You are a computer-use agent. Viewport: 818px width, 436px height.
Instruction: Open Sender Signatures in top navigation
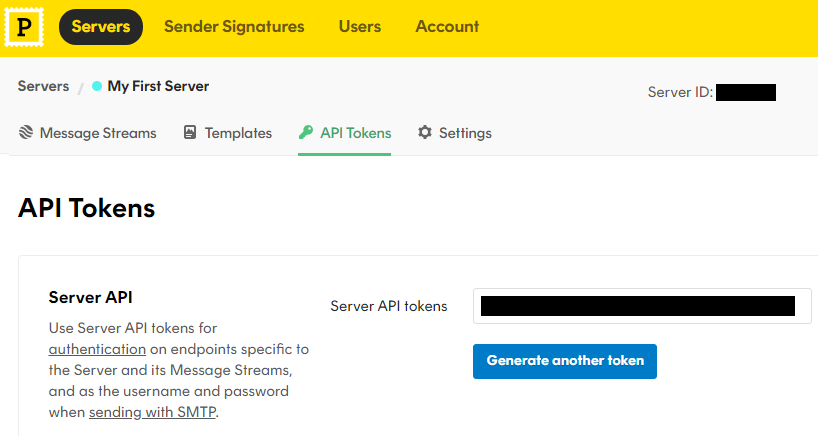click(x=234, y=27)
